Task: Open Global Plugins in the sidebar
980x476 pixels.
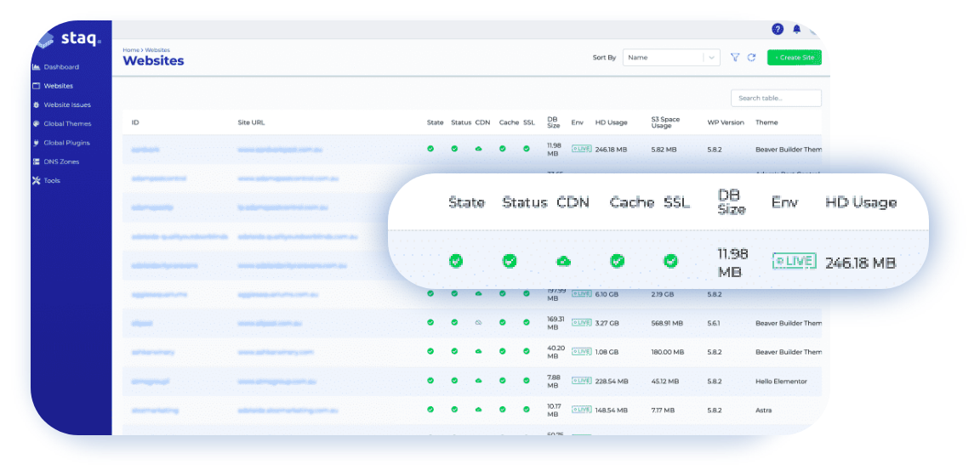Action: click(x=60, y=143)
